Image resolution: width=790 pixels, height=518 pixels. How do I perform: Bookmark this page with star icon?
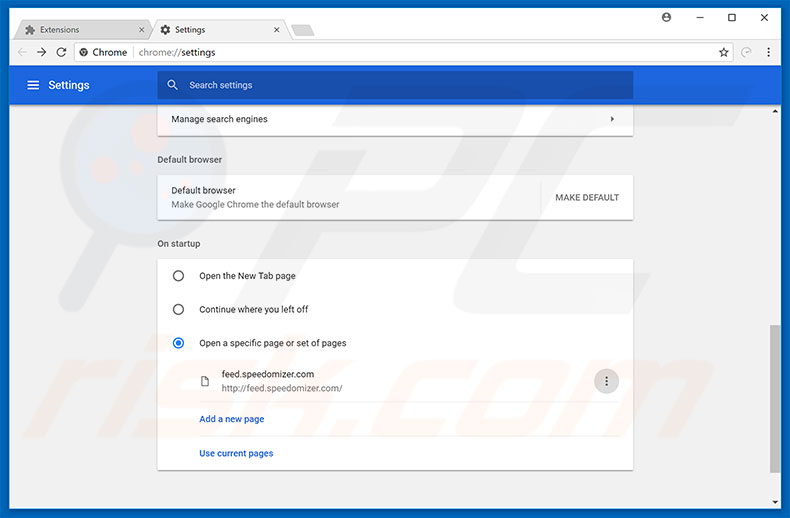click(723, 52)
